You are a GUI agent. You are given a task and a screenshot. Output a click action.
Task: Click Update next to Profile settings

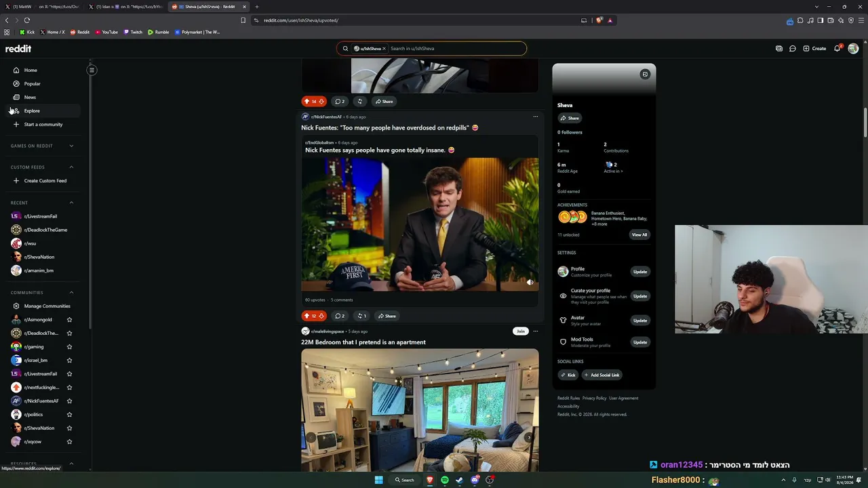(x=640, y=272)
